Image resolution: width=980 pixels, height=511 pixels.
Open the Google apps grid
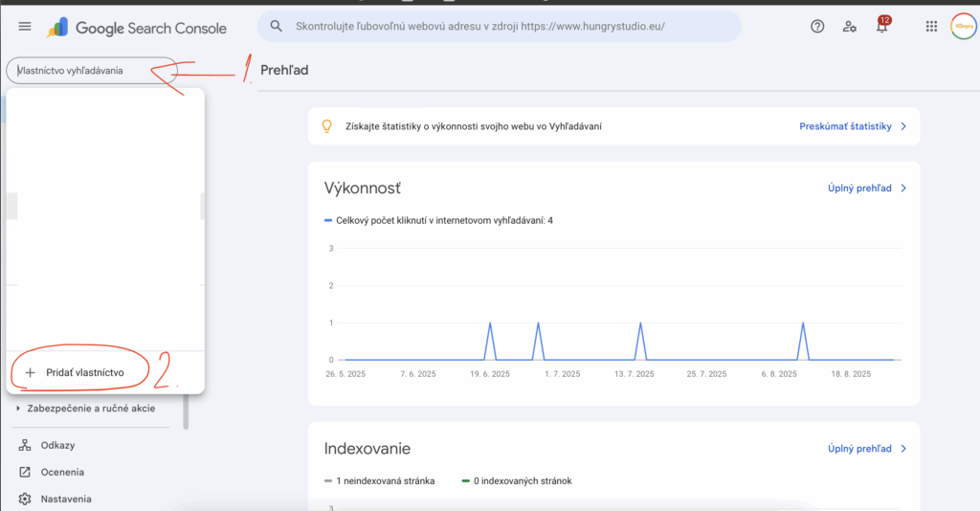[x=931, y=26]
